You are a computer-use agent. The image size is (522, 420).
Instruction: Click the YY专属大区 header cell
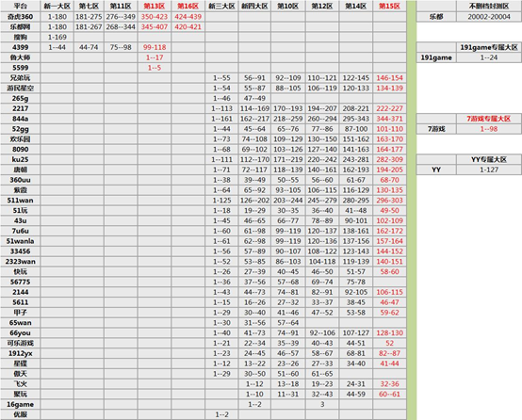pyautogui.click(x=489, y=159)
